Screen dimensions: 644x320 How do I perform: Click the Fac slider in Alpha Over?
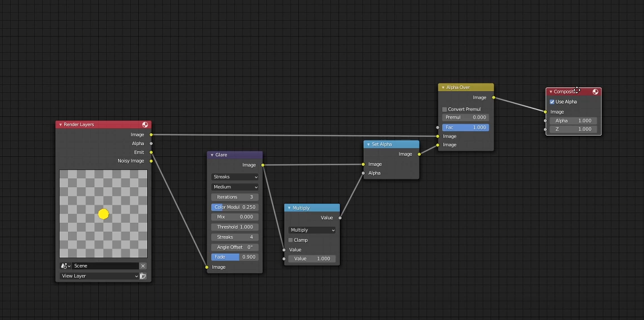(465, 127)
